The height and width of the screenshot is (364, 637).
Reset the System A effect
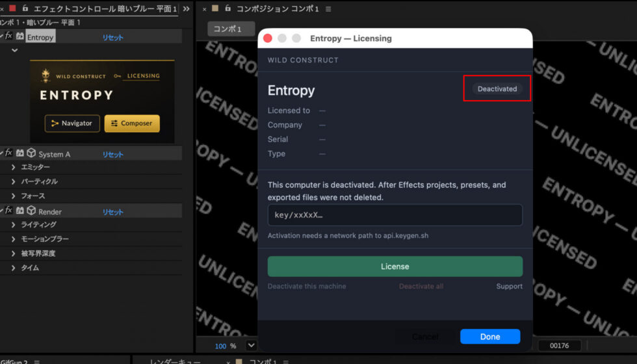click(112, 155)
